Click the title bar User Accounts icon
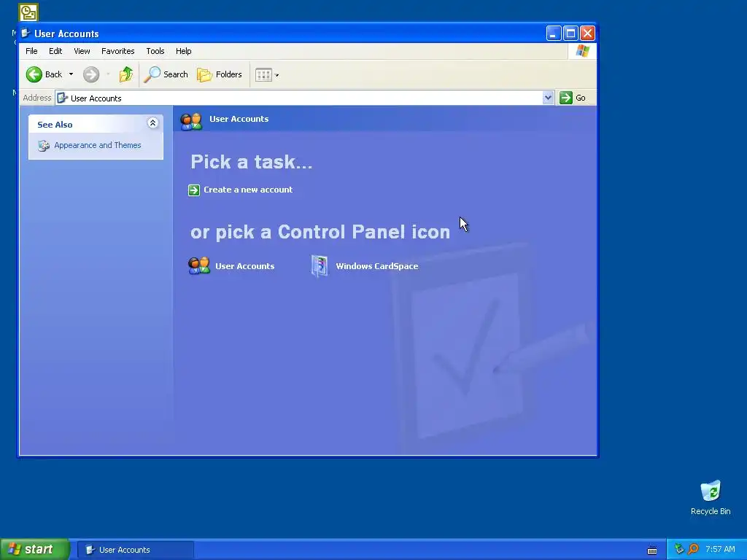The image size is (747, 560). 26,34
